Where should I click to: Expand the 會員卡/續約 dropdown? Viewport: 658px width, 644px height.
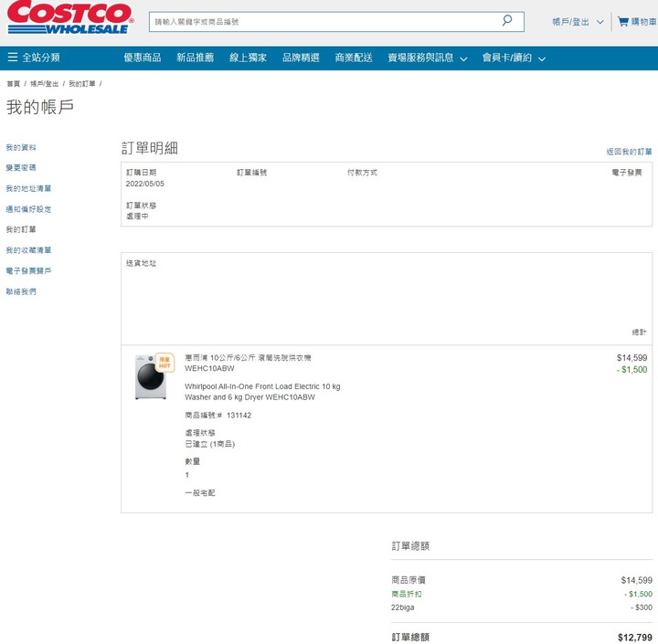tap(514, 58)
